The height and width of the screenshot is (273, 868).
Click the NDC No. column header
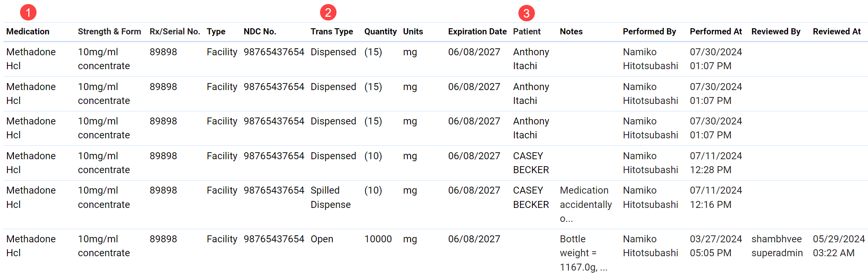click(x=260, y=32)
